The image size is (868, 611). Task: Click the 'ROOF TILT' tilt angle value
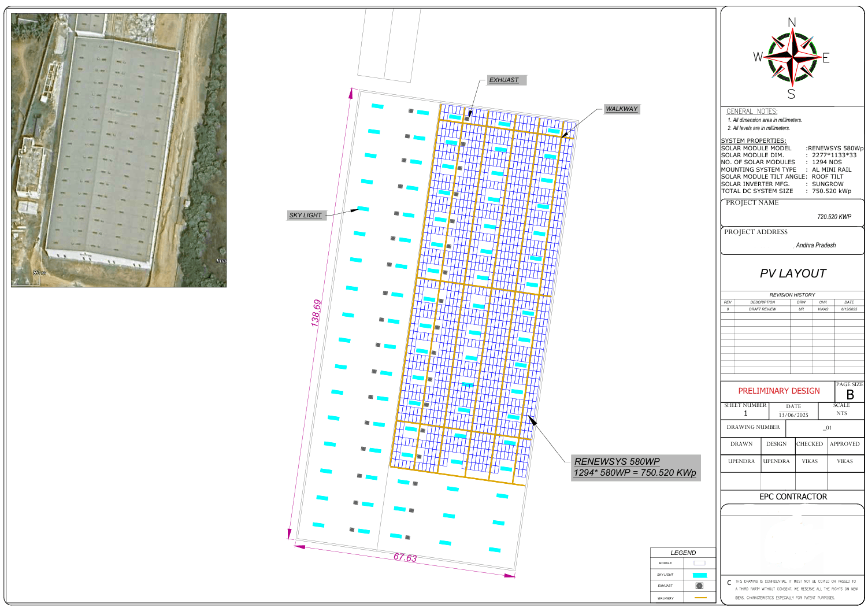tap(828, 176)
